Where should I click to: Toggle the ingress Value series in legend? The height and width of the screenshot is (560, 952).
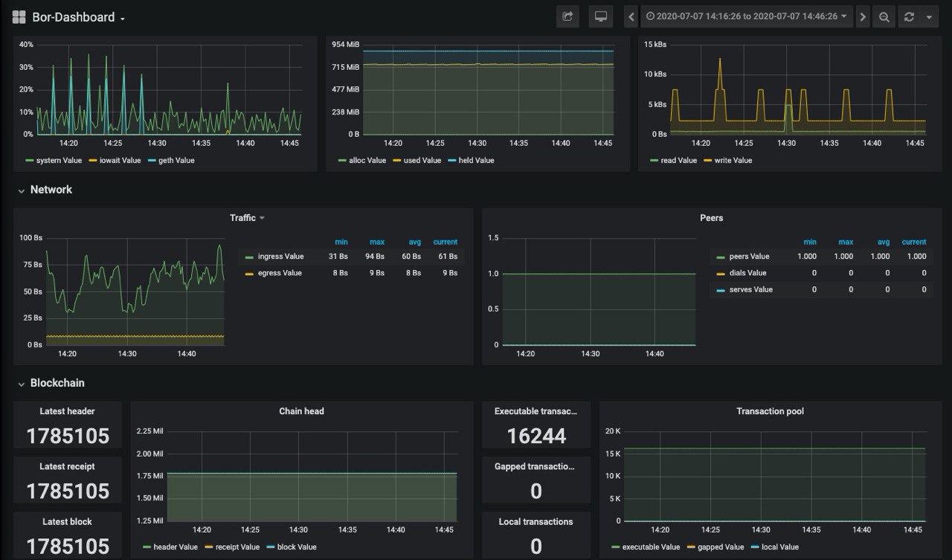click(280, 257)
